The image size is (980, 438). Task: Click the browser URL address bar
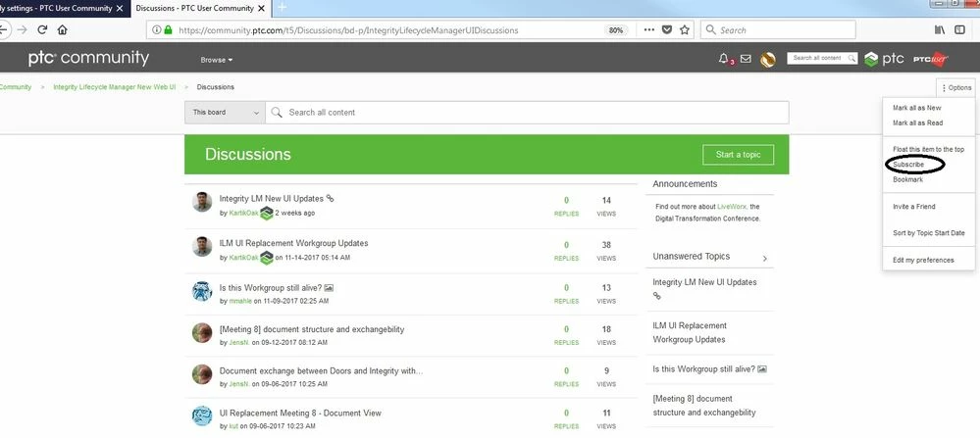pyautogui.click(x=387, y=30)
